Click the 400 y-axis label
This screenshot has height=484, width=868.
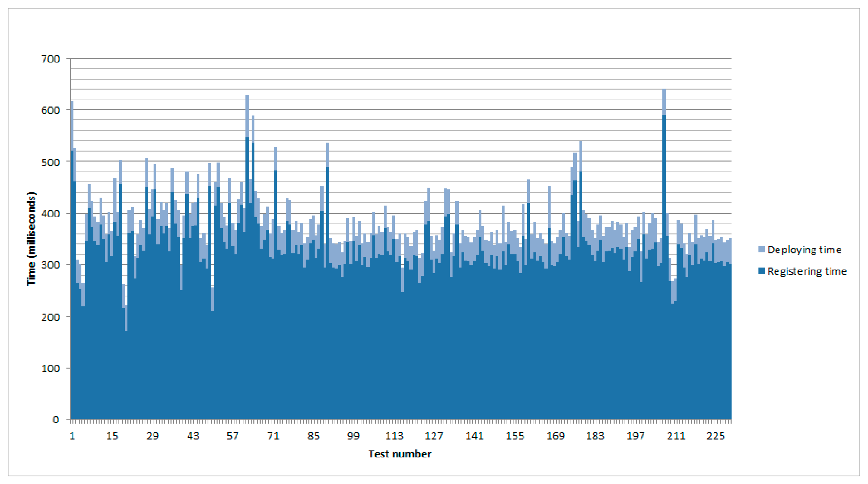pyautogui.click(x=51, y=214)
